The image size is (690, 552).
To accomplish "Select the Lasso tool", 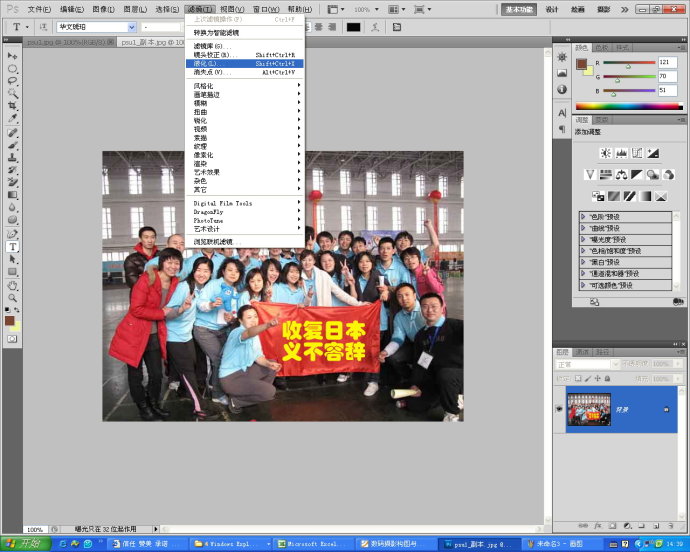I will (x=13, y=80).
